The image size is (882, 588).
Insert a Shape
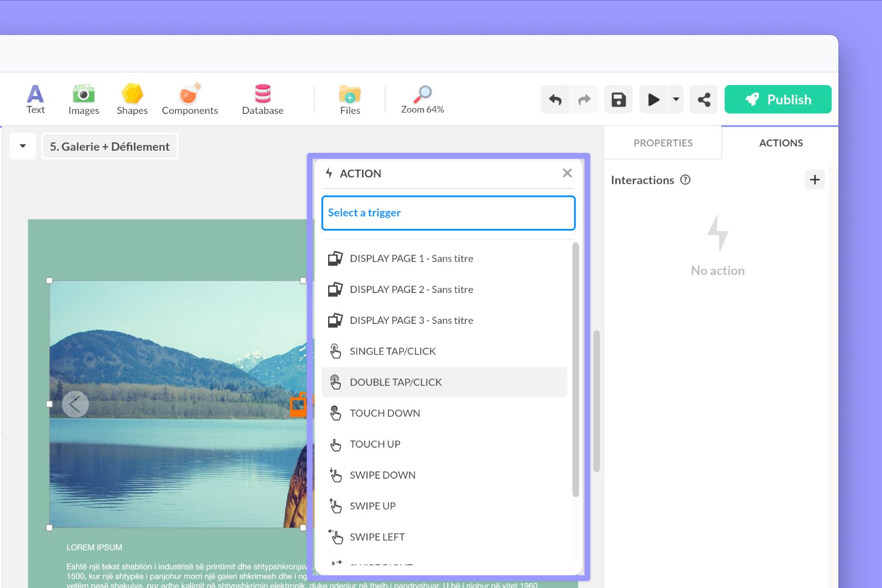(x=132, y=99)
